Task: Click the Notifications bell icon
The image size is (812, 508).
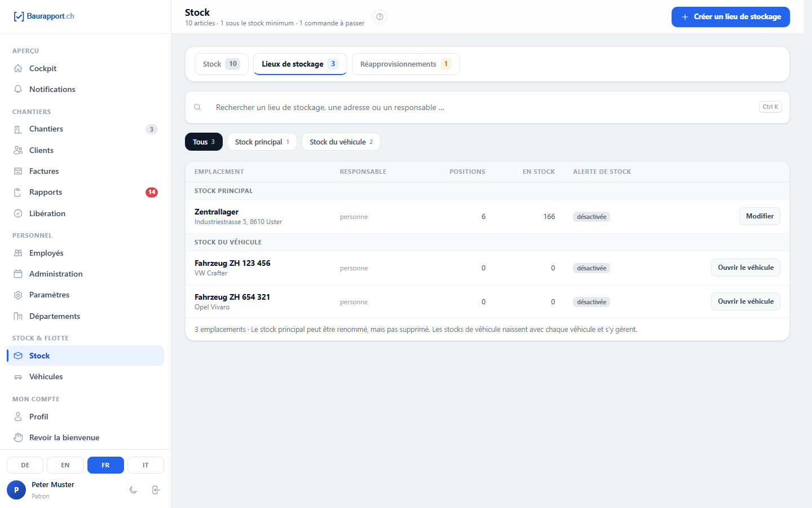Action: (x=18, y=89)
